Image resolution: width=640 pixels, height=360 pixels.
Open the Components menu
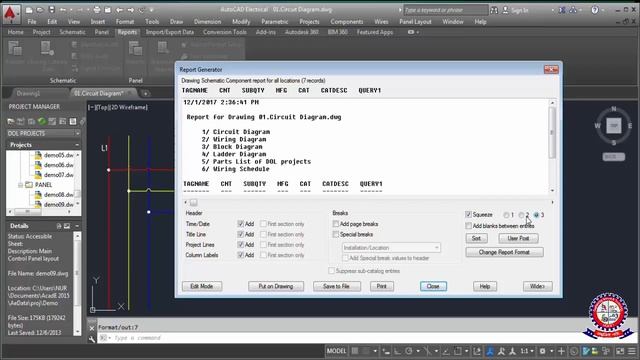347,22
